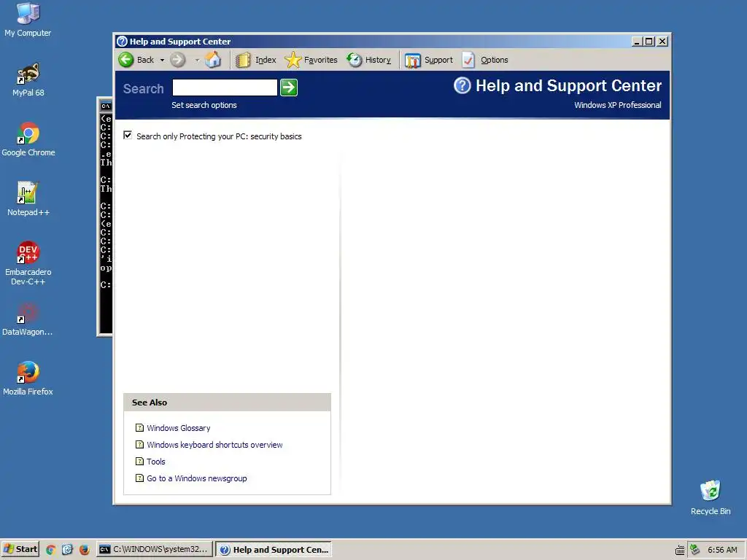Select MyPal 68 desktop shortcut

click(28, 80)
